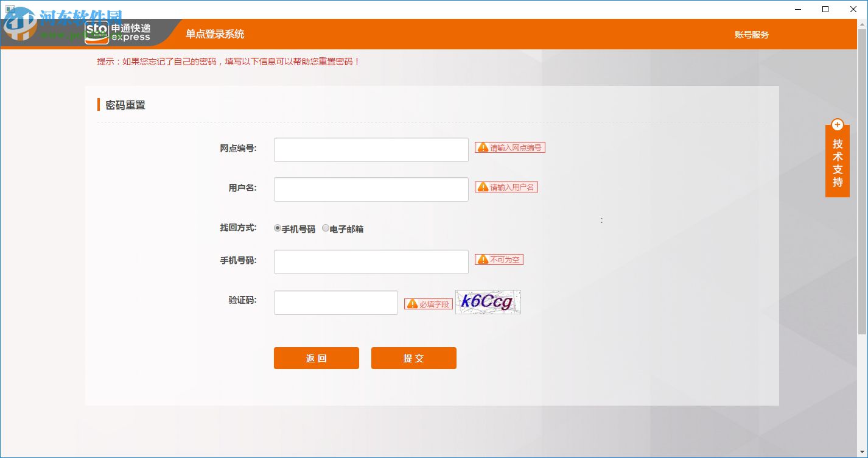Select the 手机号码 retrieval option
Image resolution: width=868 pixels, height=458 pixels.
(277, 228)
